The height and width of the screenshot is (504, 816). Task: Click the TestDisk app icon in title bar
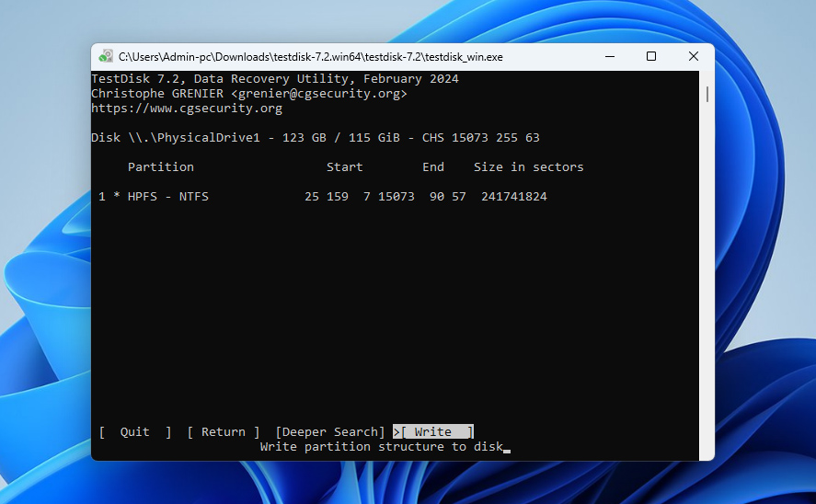106,56
